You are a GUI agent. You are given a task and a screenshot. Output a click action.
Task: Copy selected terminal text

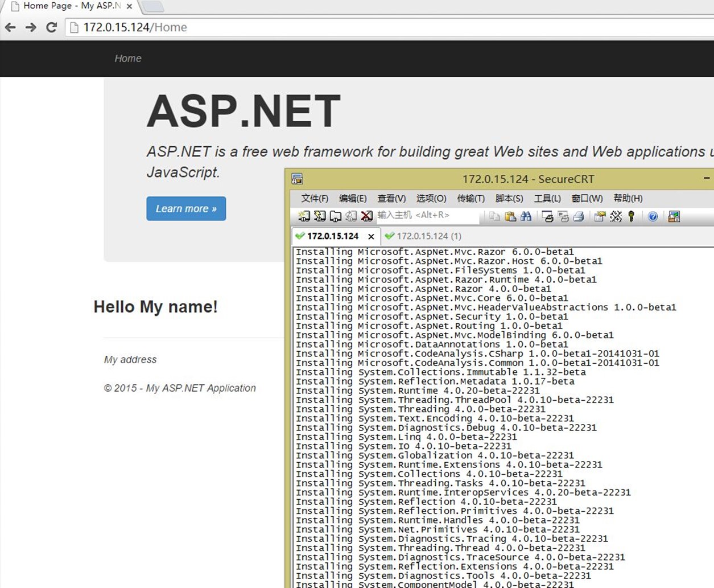493,216
